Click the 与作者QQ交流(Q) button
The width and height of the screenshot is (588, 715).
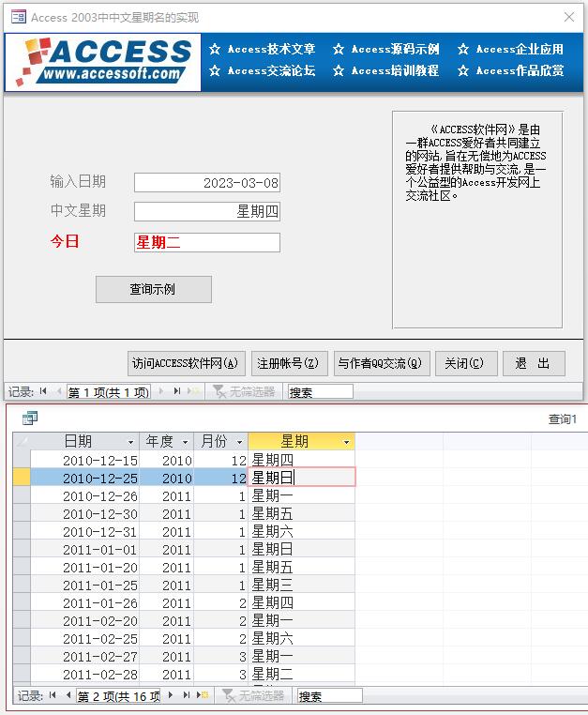pyautogui.click(x=382, y=363)
